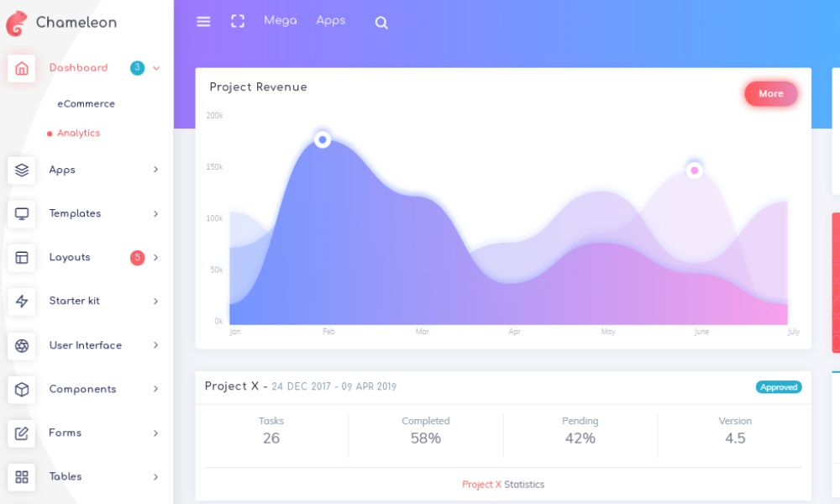
Task: Open the Mega menu
Action: [x=280, y=21]
